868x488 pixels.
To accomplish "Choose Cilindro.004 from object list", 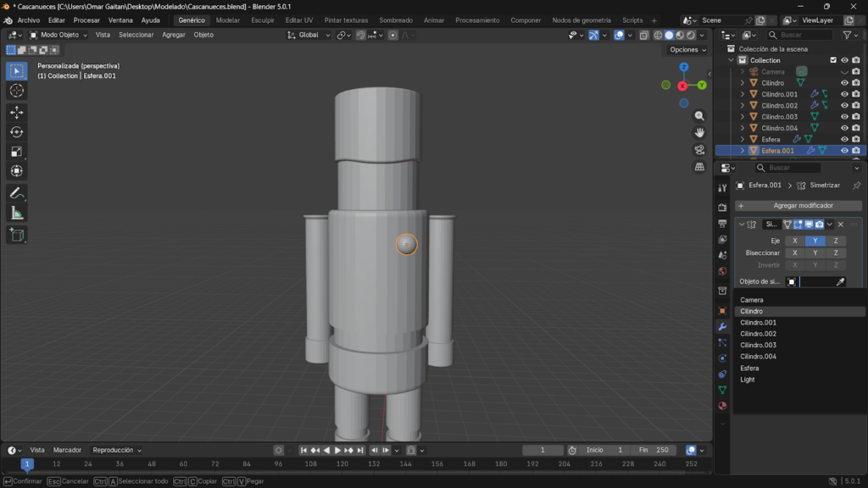I will click(758, 357).
